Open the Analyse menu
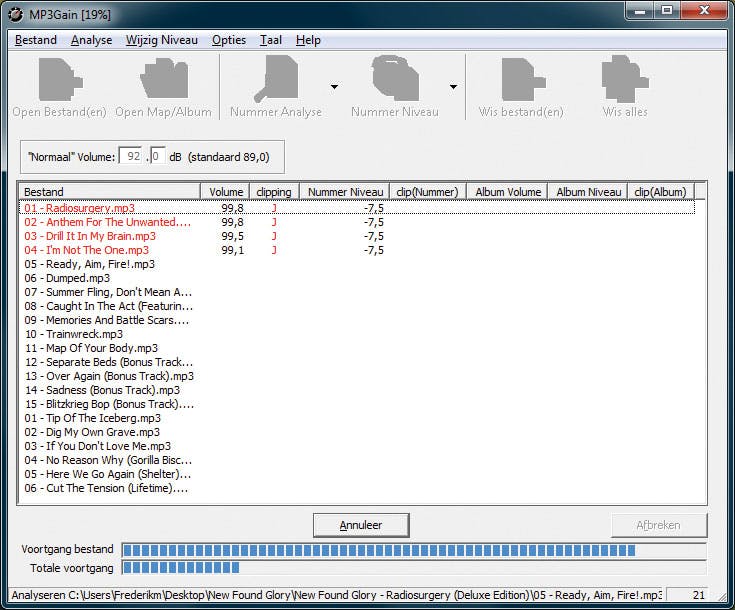The image size is (735, 610). [91, 40]
